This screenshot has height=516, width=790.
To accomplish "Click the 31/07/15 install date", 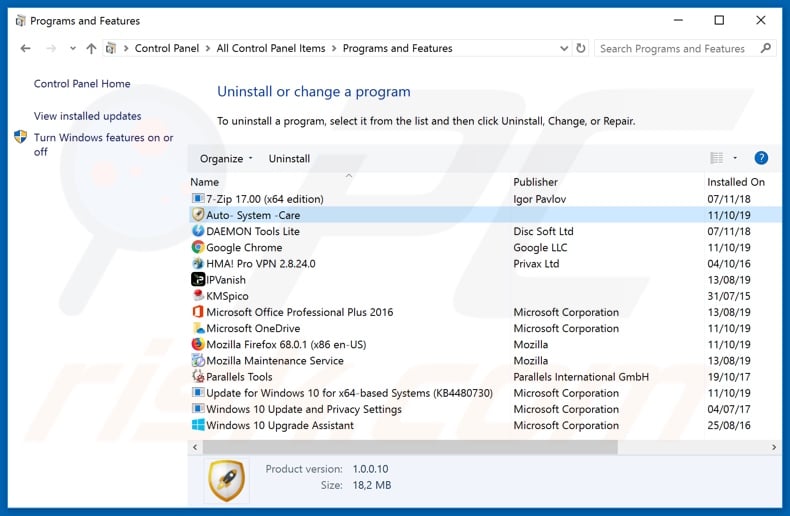I will [x=729, y=296].
